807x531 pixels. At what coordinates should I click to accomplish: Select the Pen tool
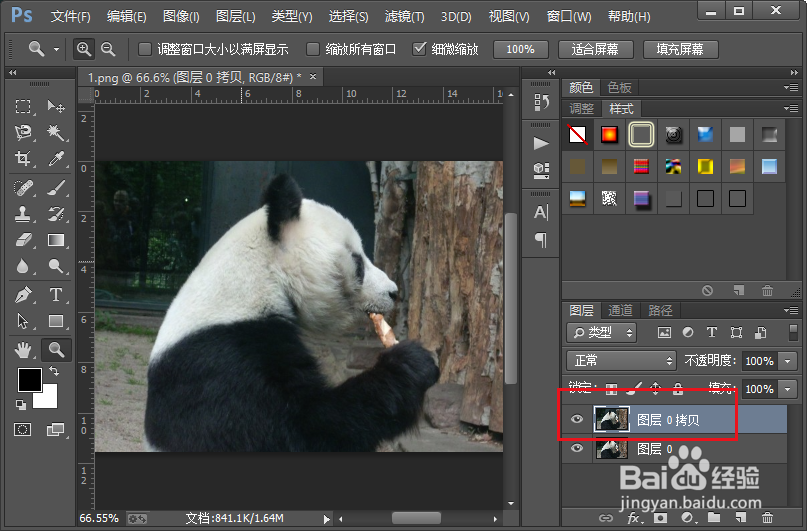[x=23, y=295]
